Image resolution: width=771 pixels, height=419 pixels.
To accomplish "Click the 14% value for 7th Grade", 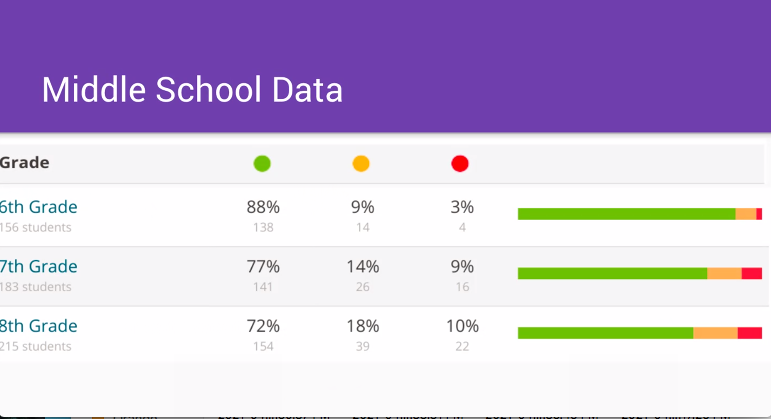I will [x=362, y=267].
